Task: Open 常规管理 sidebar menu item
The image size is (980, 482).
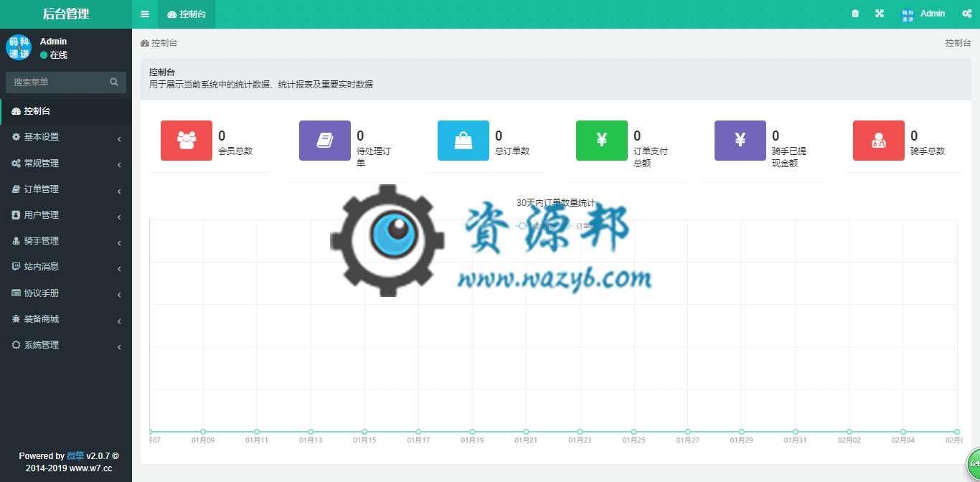Action: click(x=66, y=163)
